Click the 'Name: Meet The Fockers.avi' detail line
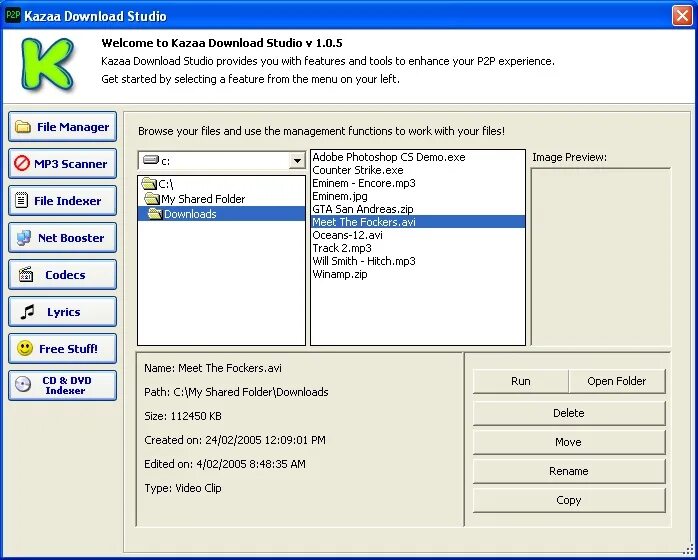Screen dimensions: 698x560 coord(213,368)
